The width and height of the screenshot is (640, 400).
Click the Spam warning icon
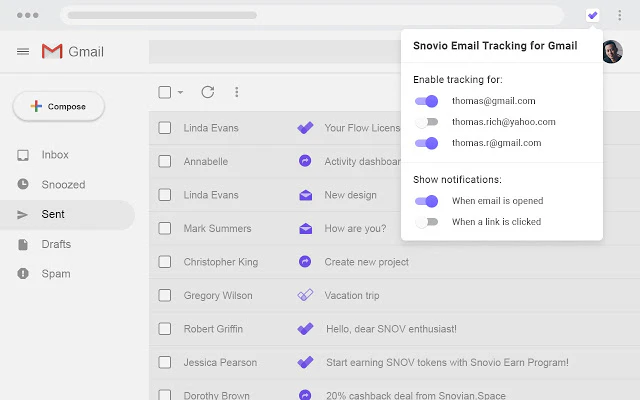[23, 273]
